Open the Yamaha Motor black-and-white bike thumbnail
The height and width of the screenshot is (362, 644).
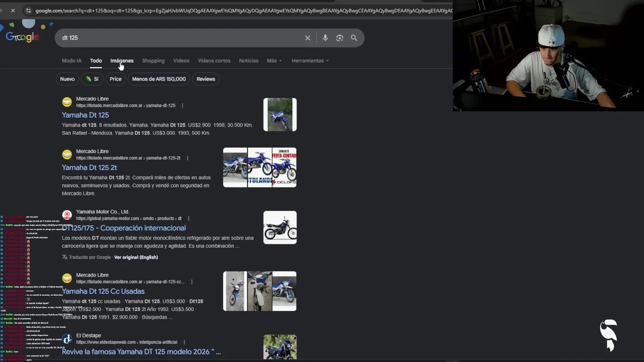280,228
